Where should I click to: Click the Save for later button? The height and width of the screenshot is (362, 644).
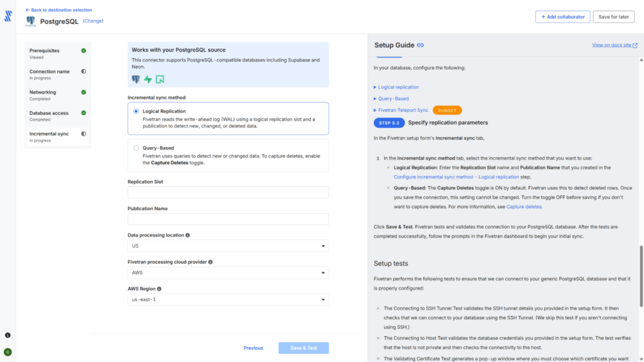click(614, 17)
